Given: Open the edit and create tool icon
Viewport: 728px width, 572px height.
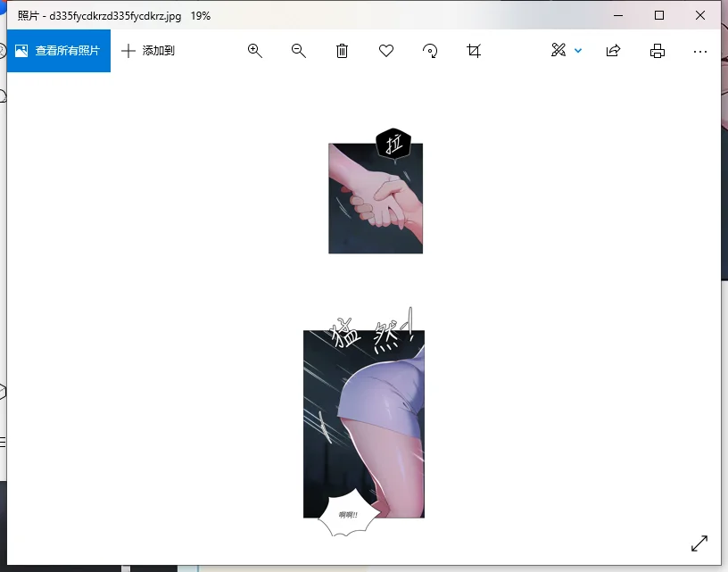Looking at the screenshot, I should (558, 51).
